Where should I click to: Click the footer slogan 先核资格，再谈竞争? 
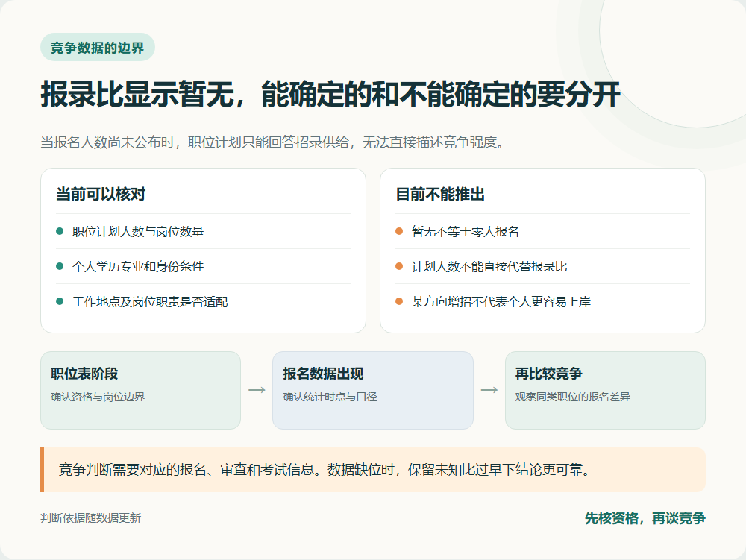(x=645, y=517)
